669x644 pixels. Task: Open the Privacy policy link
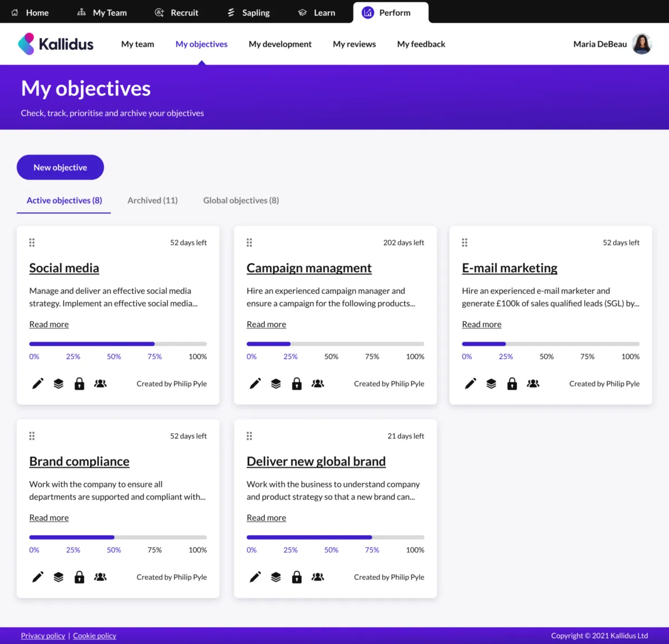[x=43, y=636]
